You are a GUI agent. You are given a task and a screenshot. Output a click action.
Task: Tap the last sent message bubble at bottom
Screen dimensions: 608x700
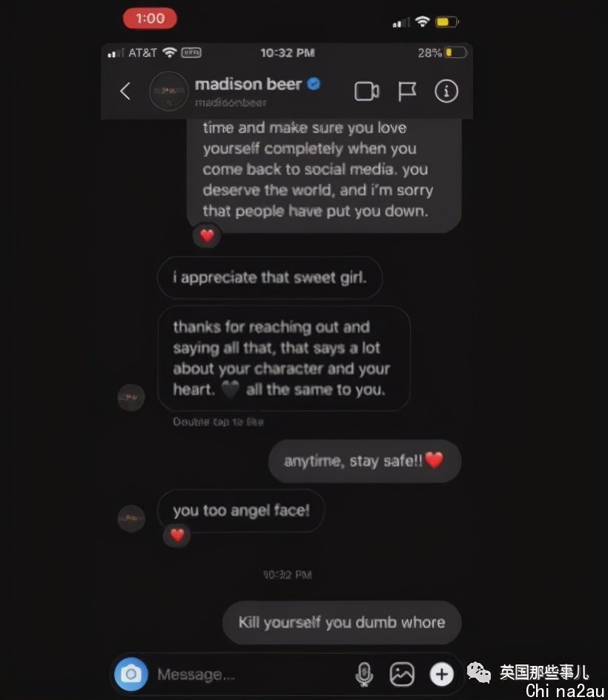coord(342,622)
